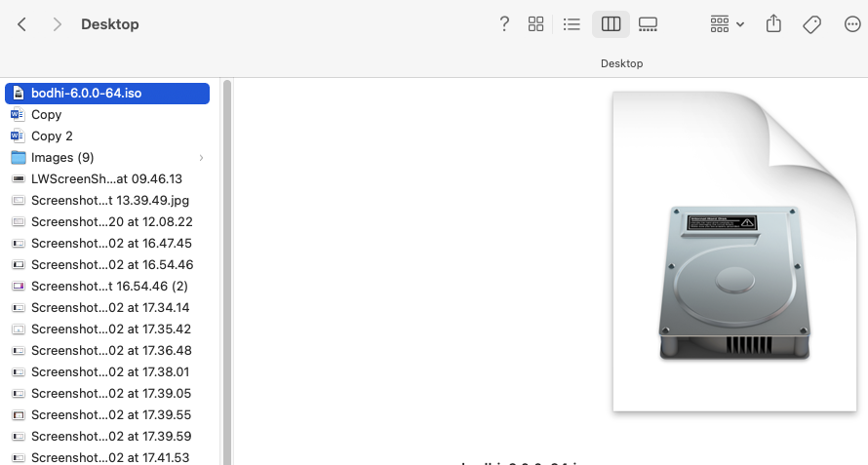Switch to gallery view
Screen dimensions: 868x465
pyautogui.click(x=648, y=23)
